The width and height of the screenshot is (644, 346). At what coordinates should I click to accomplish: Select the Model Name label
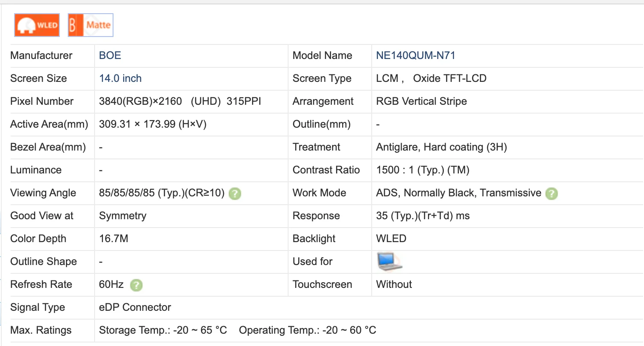322,55
